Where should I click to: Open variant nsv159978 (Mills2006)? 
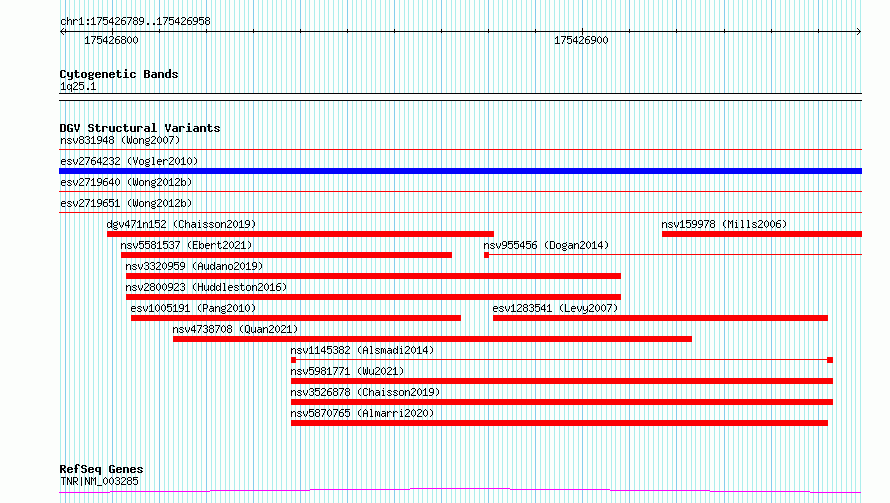tap(724, 224)
